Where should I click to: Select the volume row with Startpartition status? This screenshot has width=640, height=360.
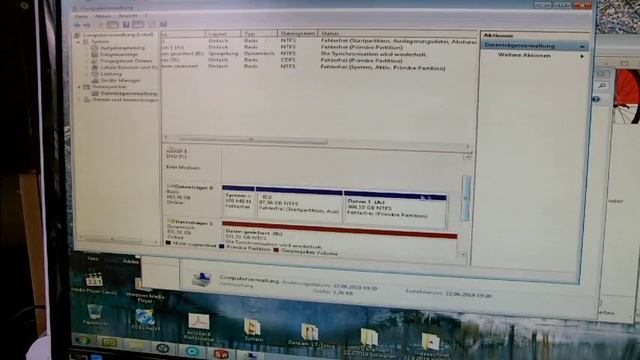319,41
